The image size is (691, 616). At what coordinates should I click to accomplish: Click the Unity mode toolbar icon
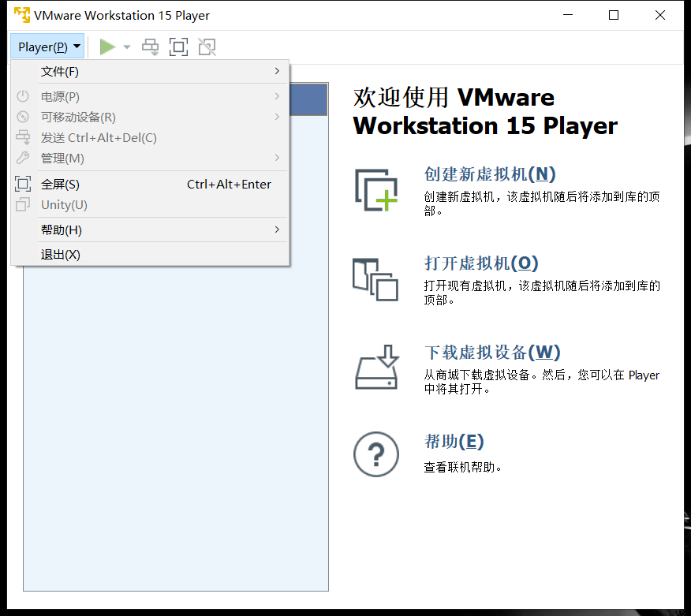[x=207, y=47]
